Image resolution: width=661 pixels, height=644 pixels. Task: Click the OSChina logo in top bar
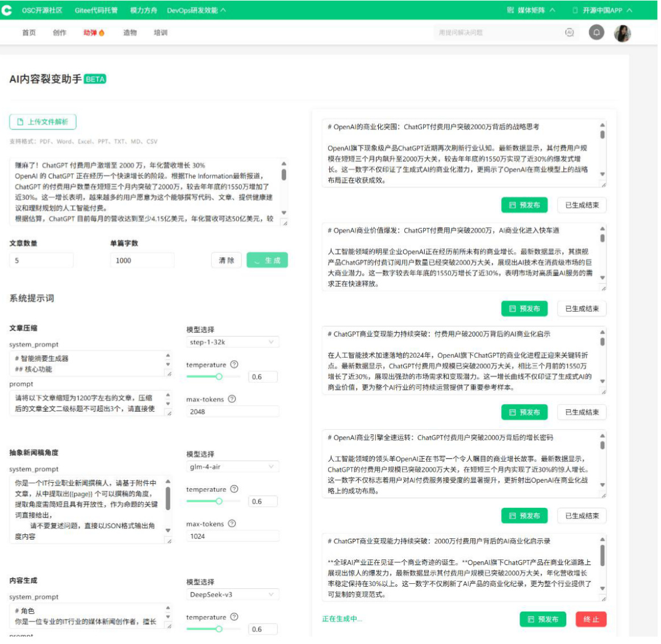pyautogui.click(x=6, y=10)
